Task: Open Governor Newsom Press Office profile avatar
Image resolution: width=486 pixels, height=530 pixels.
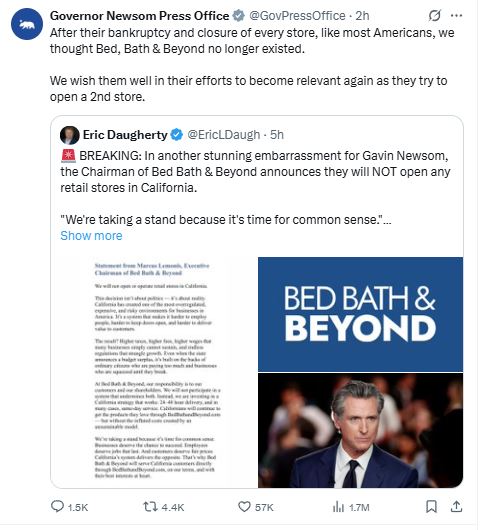Action: (x=27, y=24)
